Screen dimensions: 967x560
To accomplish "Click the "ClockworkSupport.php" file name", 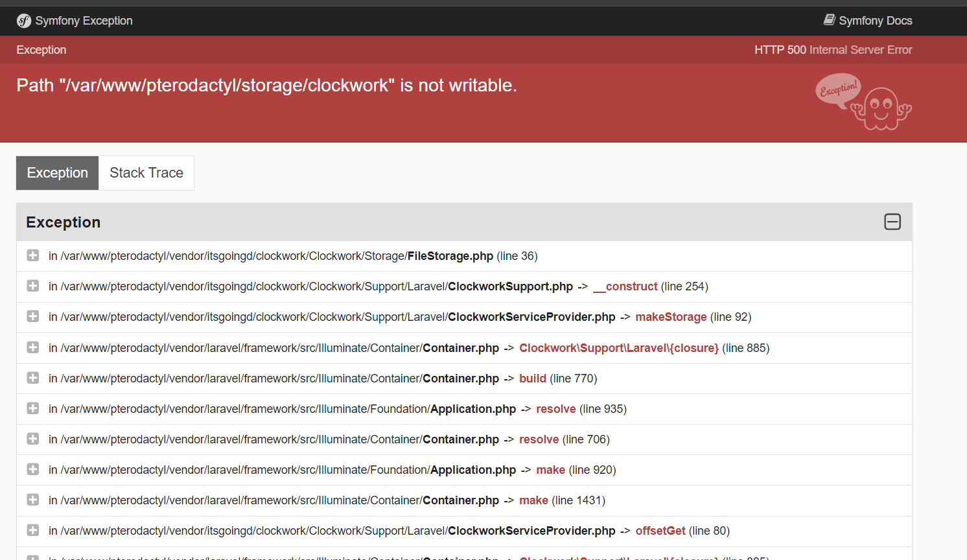I will tap(511, 286).
